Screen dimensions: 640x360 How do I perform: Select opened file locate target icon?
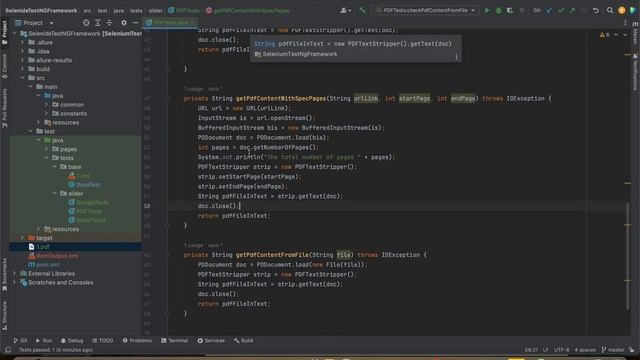point(86,23)
